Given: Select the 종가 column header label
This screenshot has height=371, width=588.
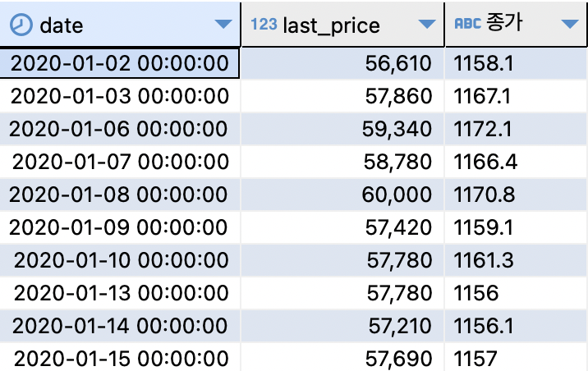Looking at the screenshot, I should tap(504, 23).
